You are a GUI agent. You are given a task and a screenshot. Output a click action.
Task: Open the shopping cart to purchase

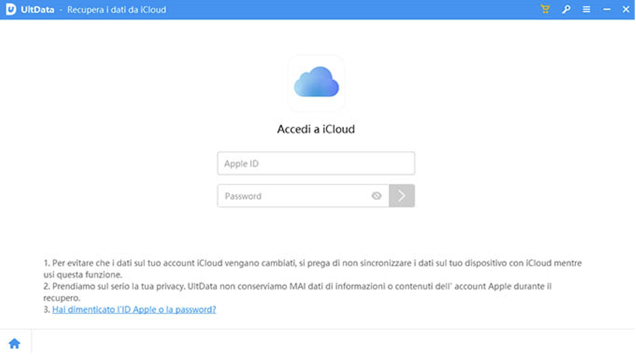(545, 9)
